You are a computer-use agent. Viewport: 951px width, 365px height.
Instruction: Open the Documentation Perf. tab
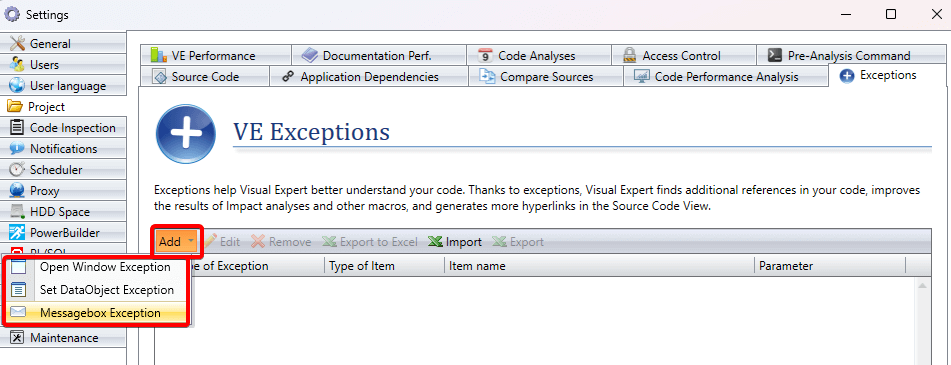(x=378, y=55)
